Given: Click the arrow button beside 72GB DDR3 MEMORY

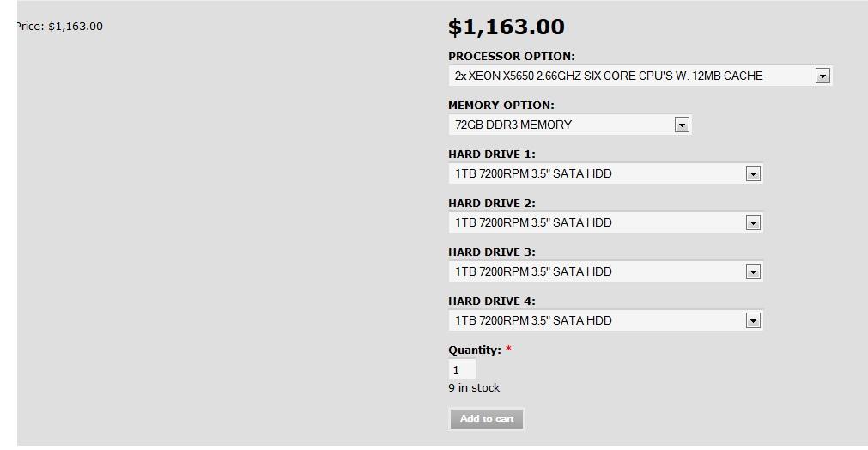Looking at the screenshot, I should coord(682,125).
